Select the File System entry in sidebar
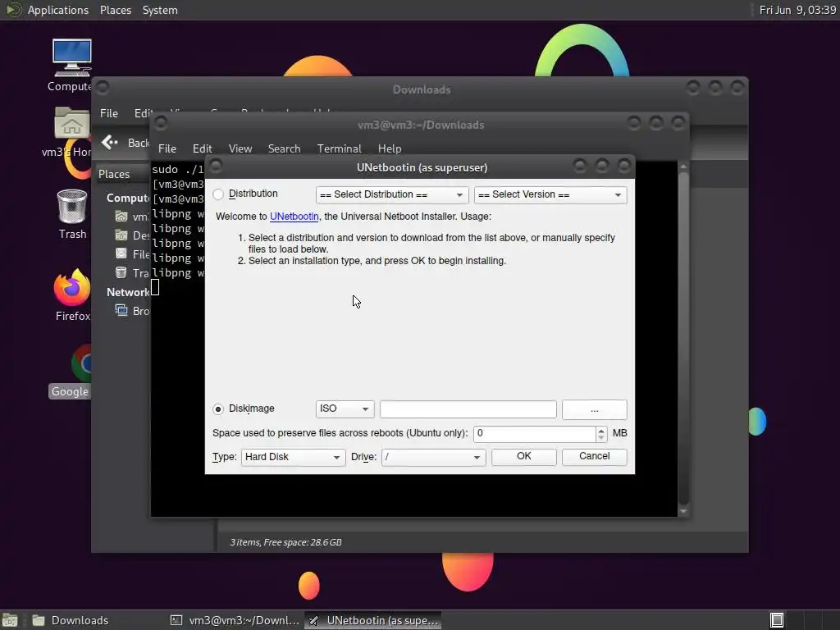840x630 pixels. [x=132, y=254]
